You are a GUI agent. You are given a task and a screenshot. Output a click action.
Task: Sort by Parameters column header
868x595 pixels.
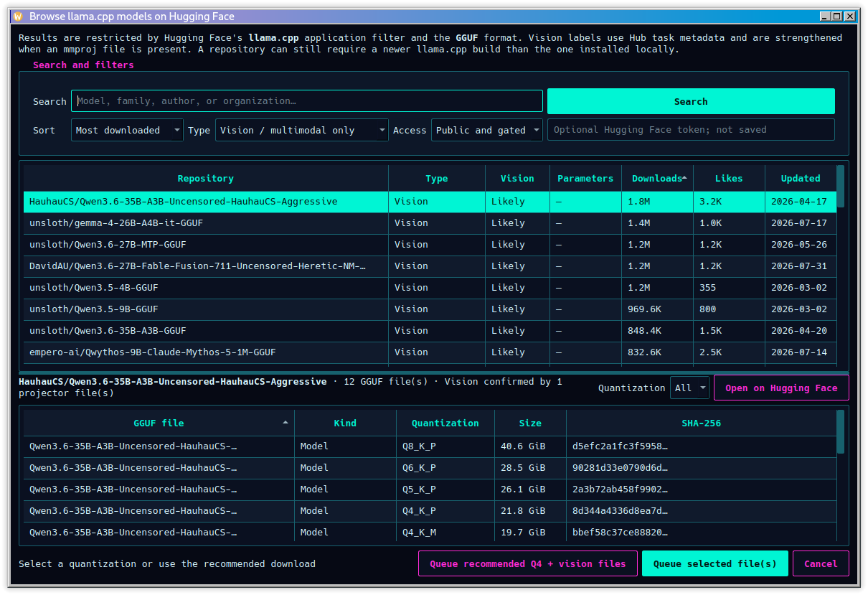pos(585,179)
